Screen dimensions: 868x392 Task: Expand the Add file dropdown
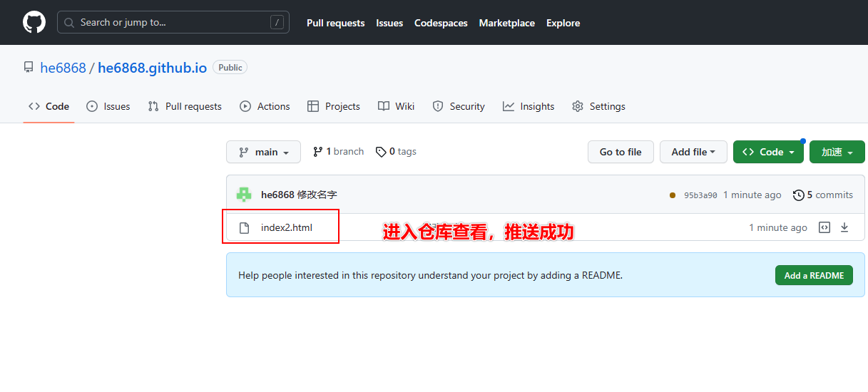693,152
